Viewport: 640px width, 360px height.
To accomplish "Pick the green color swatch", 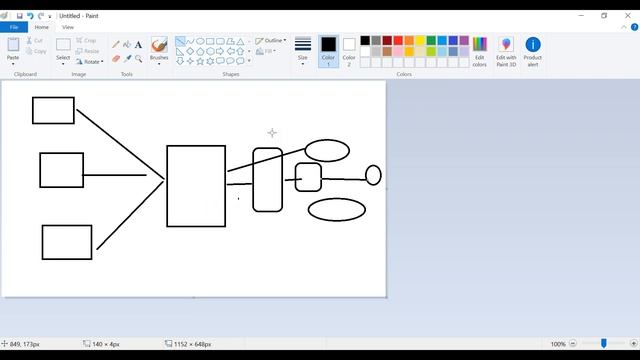I will click(431, 40).
